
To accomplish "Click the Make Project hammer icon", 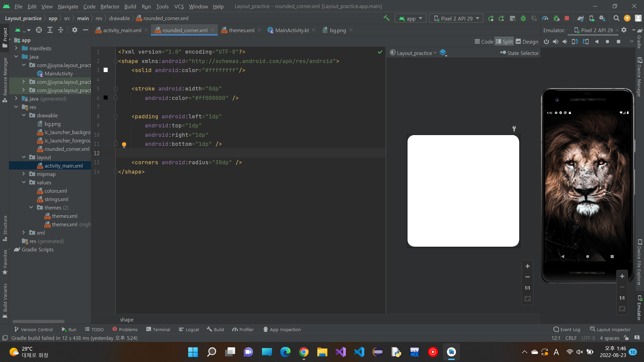I will [386, 18].
